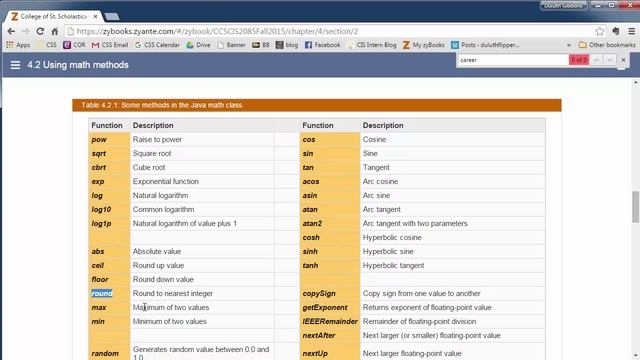Click 'Round to nearest integer' description

[173, 293]
